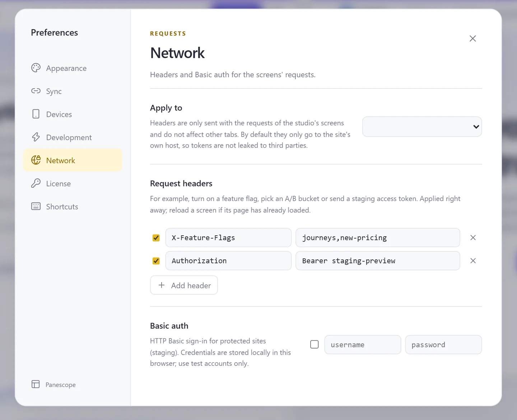Edit the X-Feature-Flags header name field

[x=228, y=237]
